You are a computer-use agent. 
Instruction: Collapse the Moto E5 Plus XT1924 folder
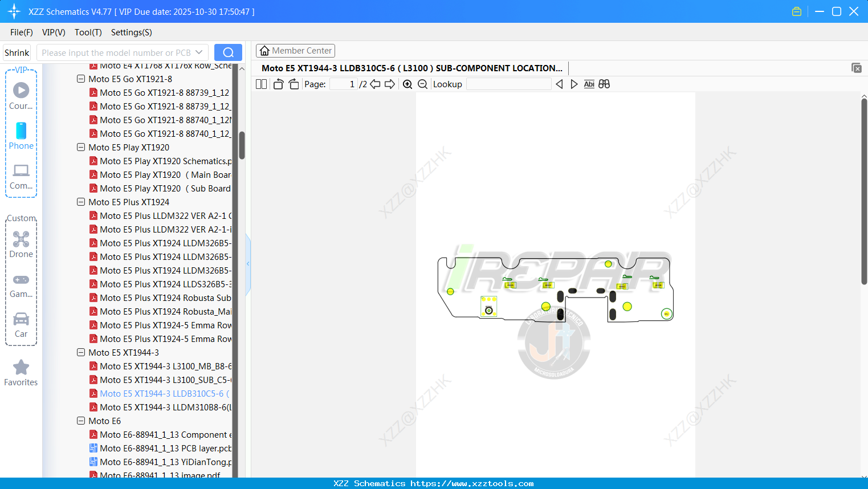[x=81, y=202]
